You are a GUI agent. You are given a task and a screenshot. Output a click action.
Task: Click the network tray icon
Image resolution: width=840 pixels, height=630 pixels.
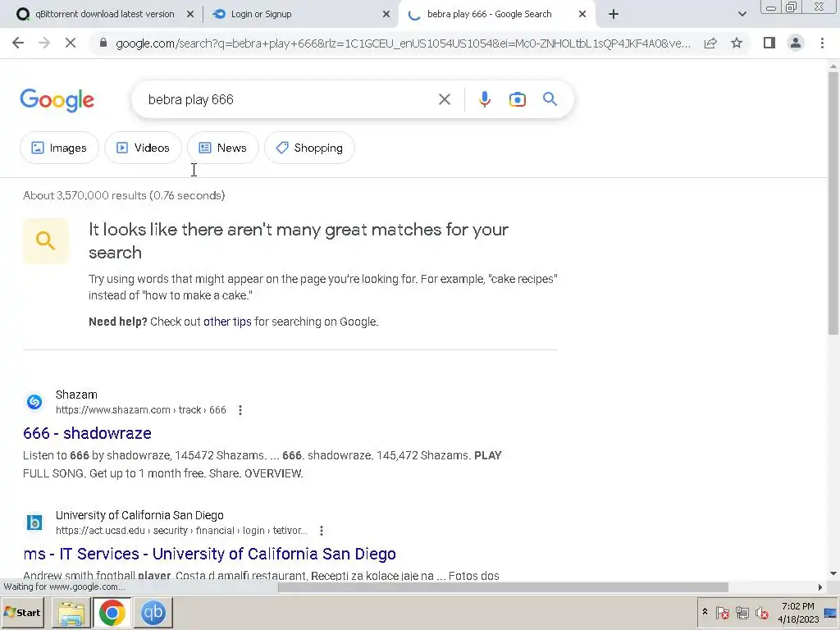742,613
